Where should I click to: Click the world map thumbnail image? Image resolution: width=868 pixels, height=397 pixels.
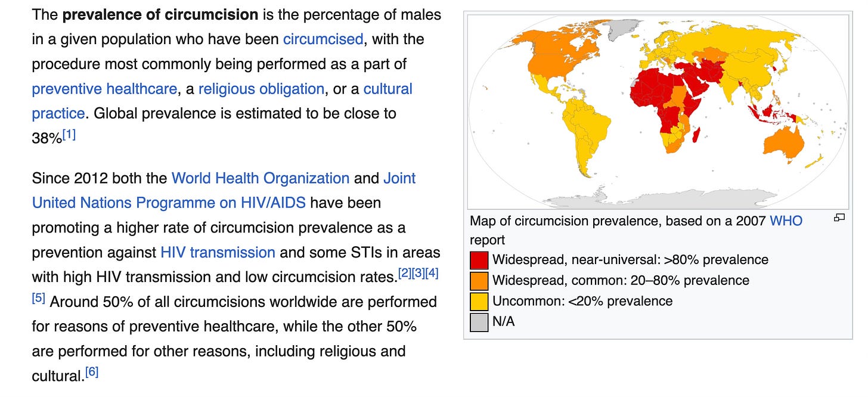[658, 111]
